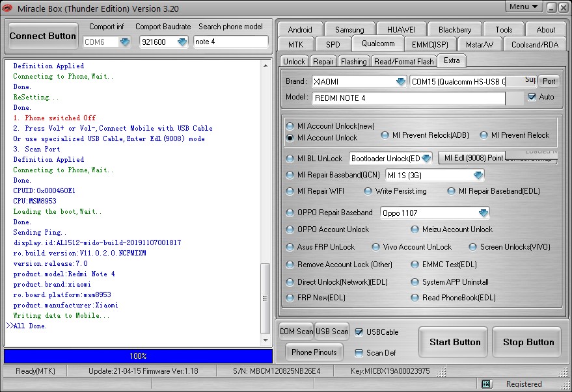
Task: Open the XIAOMI brand dropdown
Action: [401, 82]
